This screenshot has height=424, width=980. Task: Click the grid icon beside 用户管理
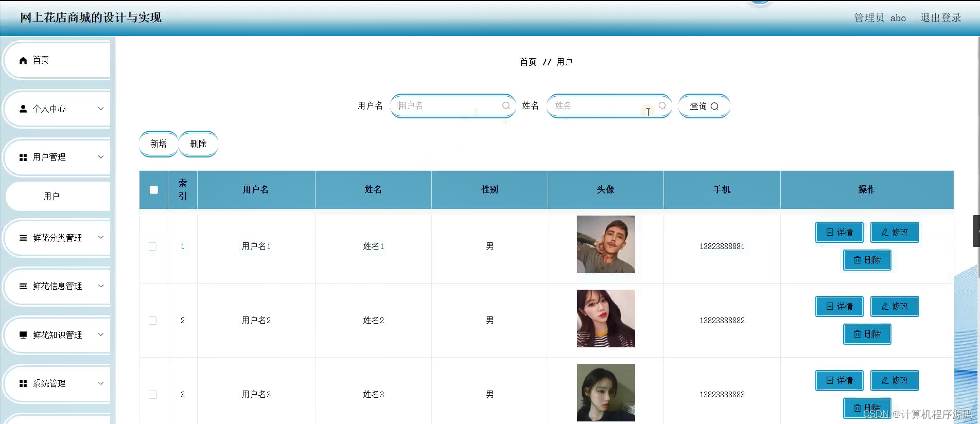(23, 157)
